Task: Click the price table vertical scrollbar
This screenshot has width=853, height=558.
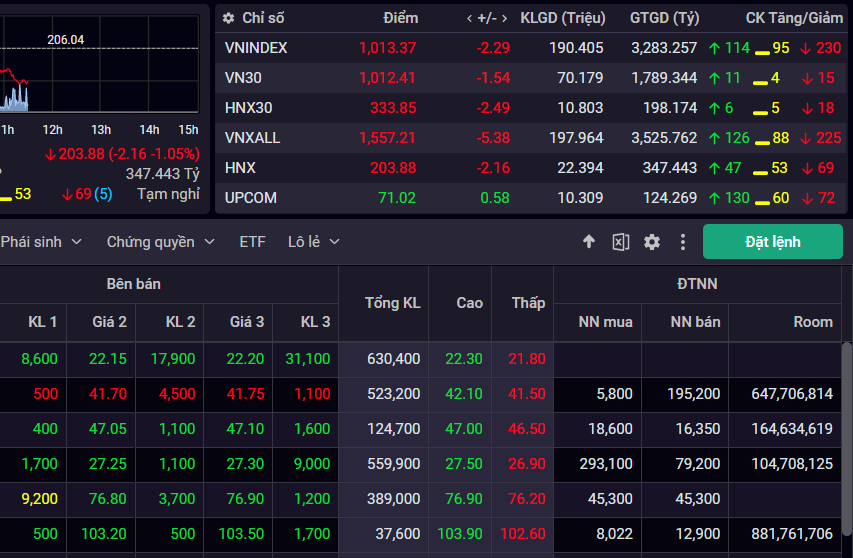Action: tap(847, 438)
